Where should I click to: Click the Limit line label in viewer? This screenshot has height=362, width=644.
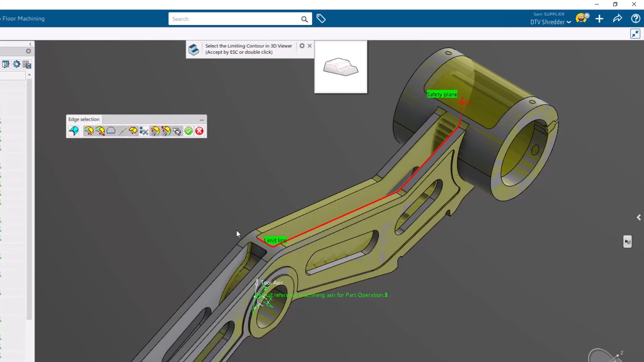275,241
